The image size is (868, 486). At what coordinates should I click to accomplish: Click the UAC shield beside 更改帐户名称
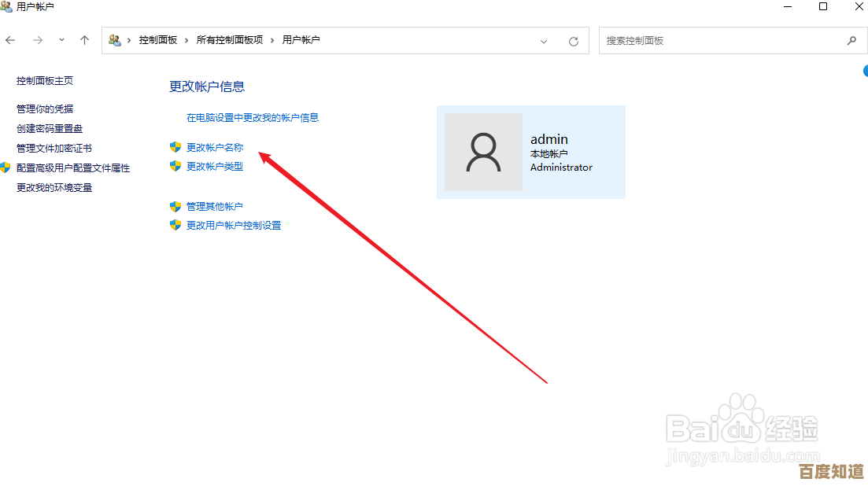pos(175,146)
